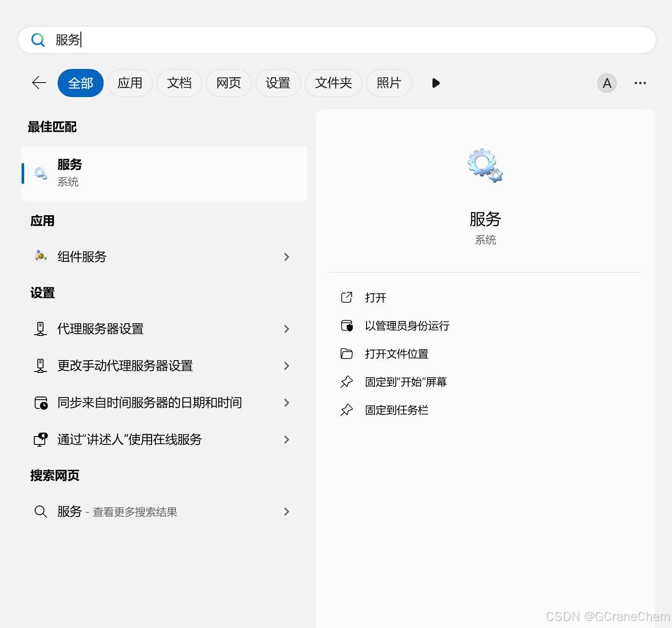Click the shield icon for run as administrator
672x628 pixels.
click(347, 326)
